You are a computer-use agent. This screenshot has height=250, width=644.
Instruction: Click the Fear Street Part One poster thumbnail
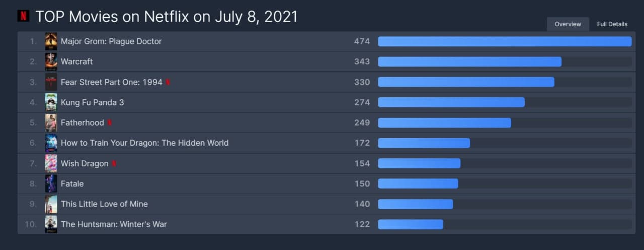point(51,82)
